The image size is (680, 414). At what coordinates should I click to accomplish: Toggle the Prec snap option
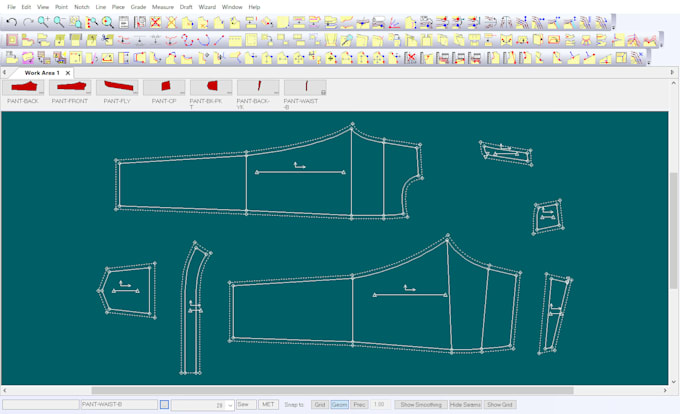[359, 404]
